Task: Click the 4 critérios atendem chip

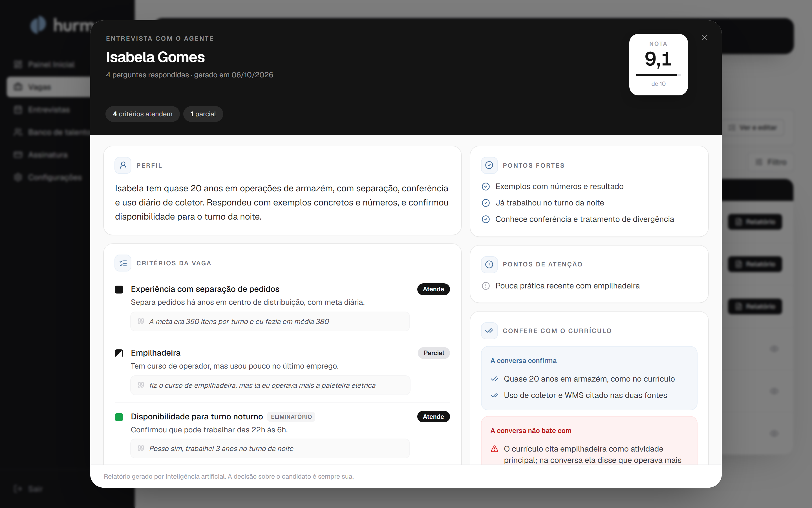Action: click(142, 114)
